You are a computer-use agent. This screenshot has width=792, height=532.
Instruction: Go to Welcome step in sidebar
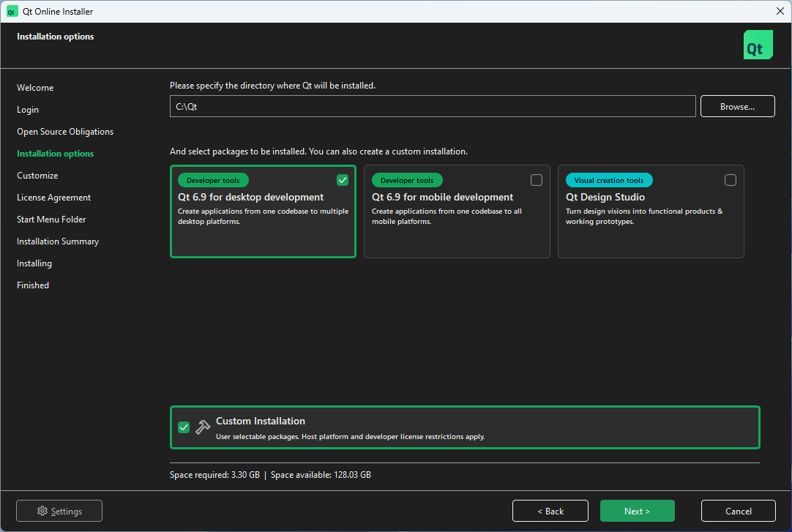(35, 88)
